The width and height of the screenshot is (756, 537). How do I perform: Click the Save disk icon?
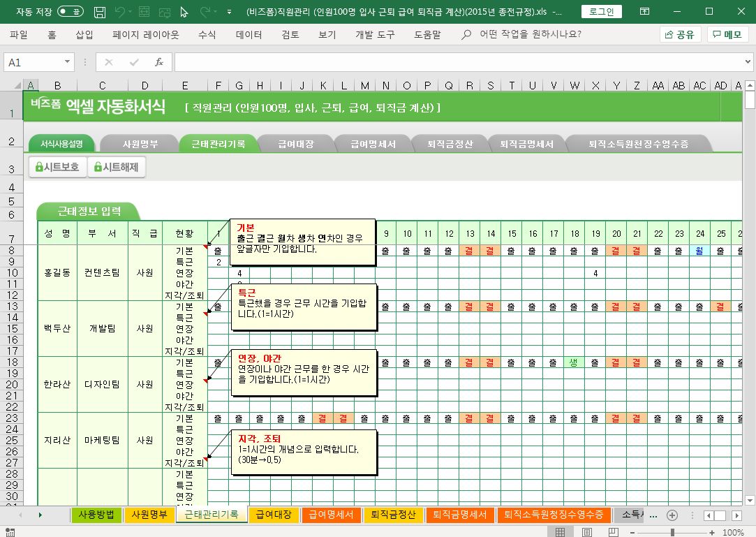pyautogui.click(x=100, y=12)
